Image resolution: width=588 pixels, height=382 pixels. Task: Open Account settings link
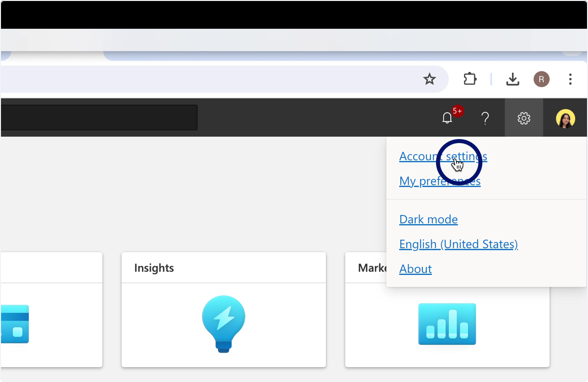(443, 156)
